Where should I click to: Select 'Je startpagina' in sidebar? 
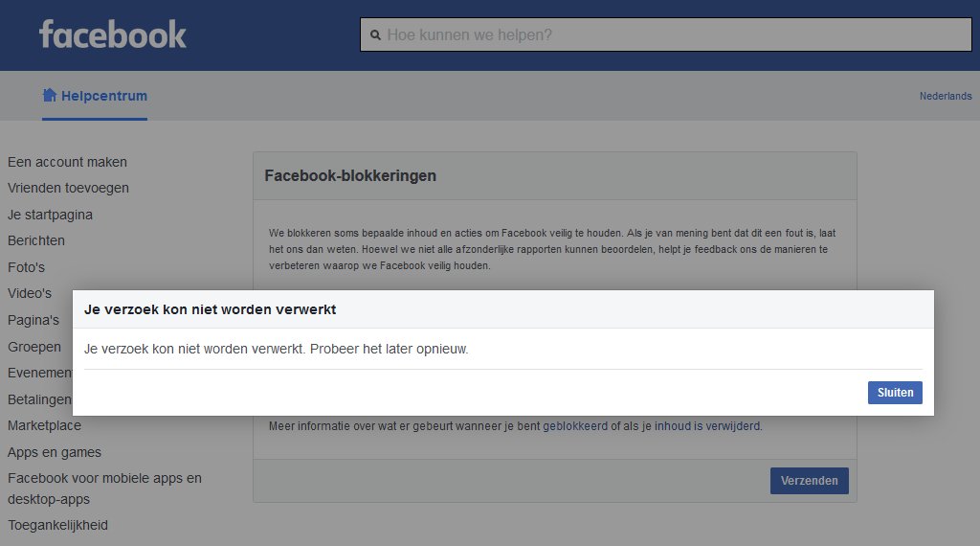pyautogui.click(x=50, y=215)
